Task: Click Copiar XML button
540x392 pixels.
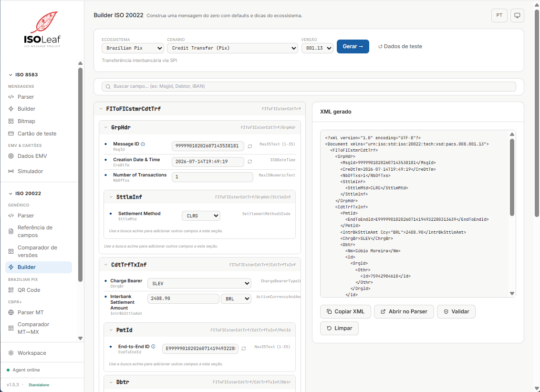Action: tap(345, 311)
